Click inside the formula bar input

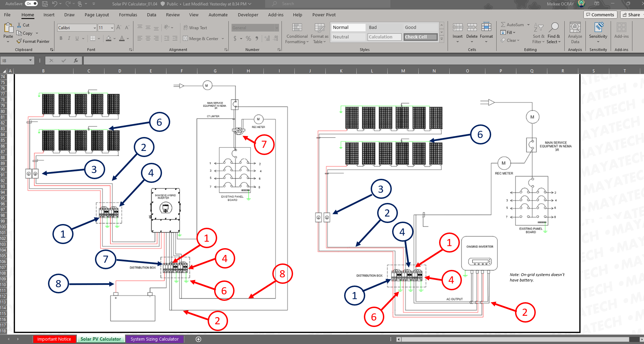point(340,61)
